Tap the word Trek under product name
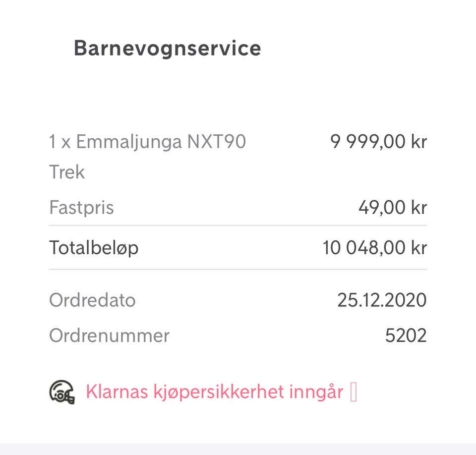Viewport: 476px width, 455px height. [x=67, y=172]
